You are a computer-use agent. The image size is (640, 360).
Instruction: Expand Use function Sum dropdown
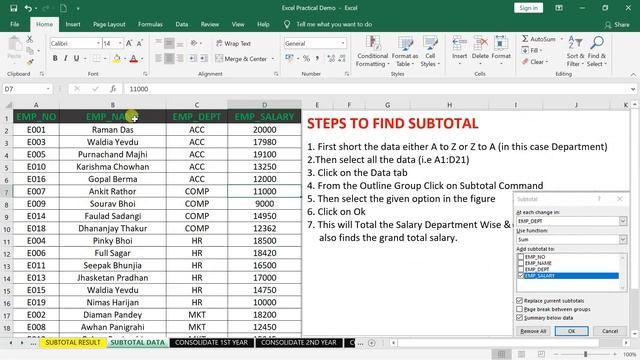(x=623, y=239)
